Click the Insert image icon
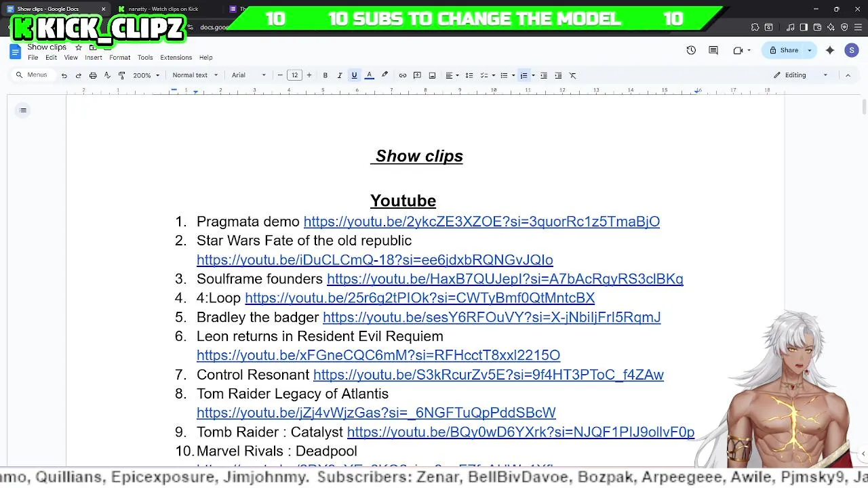868x488 pixels. [x=432, y=75]
